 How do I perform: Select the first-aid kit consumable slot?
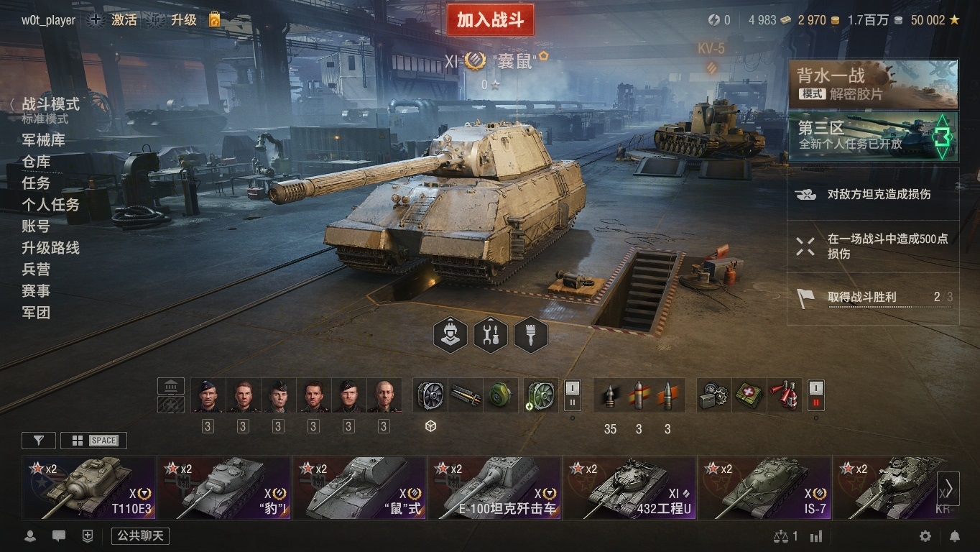[x=749, y=395]
